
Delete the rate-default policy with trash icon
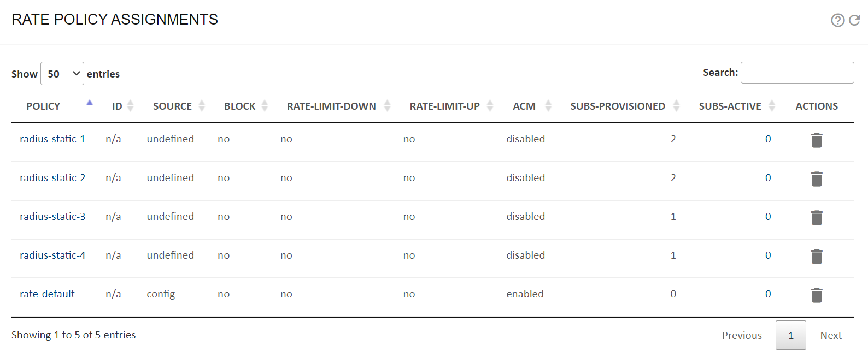click(817, 295)
